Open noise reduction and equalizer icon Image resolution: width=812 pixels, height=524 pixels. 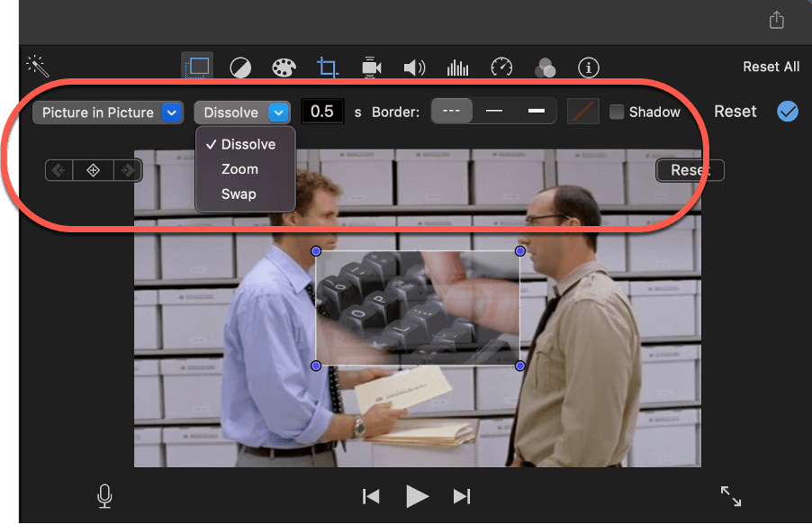(458, 68)
